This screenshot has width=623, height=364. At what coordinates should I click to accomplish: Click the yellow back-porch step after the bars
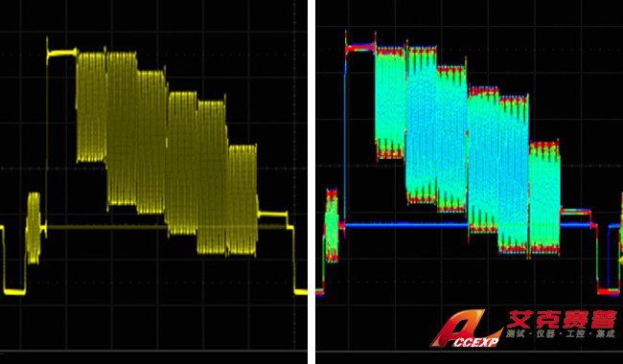(272, 215)
